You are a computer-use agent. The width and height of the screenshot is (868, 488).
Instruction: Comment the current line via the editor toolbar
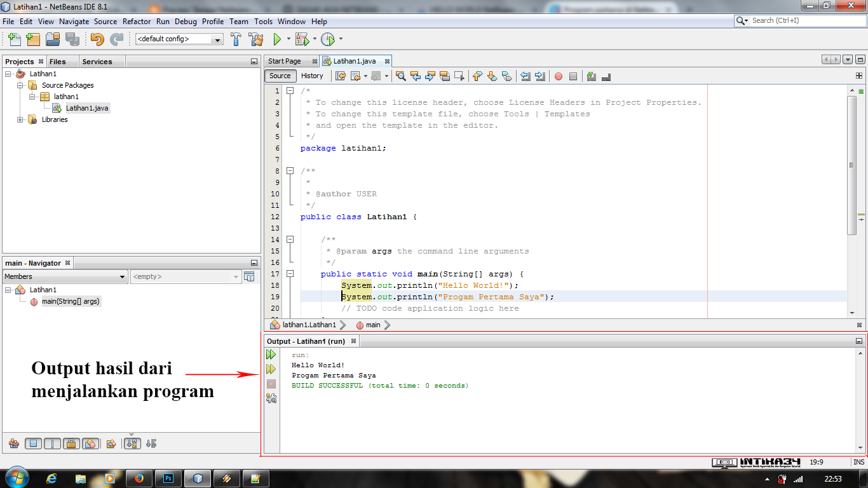click(592, 76)
